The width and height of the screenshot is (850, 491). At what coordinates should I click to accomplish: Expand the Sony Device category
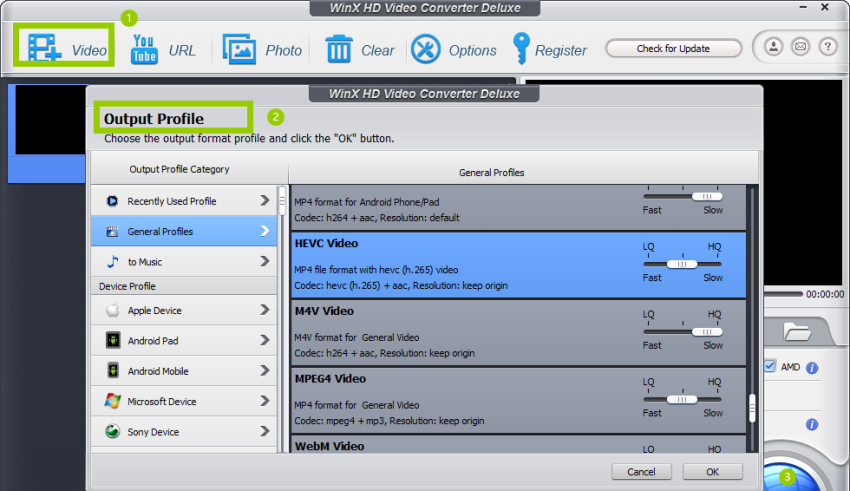click(x=184, y=432)
